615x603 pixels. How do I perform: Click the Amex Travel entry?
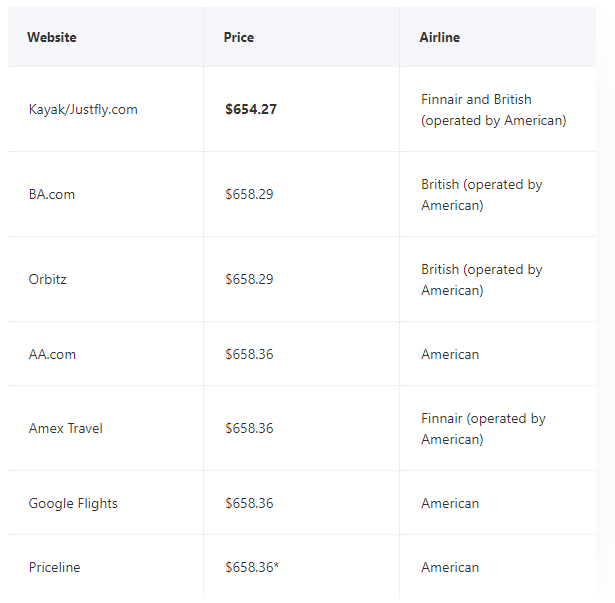point(66,428)
